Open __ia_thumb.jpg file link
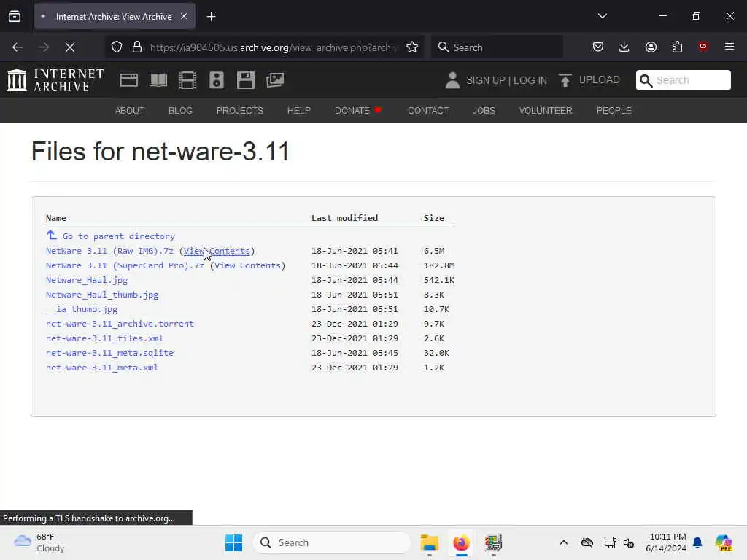 [82, 309]
